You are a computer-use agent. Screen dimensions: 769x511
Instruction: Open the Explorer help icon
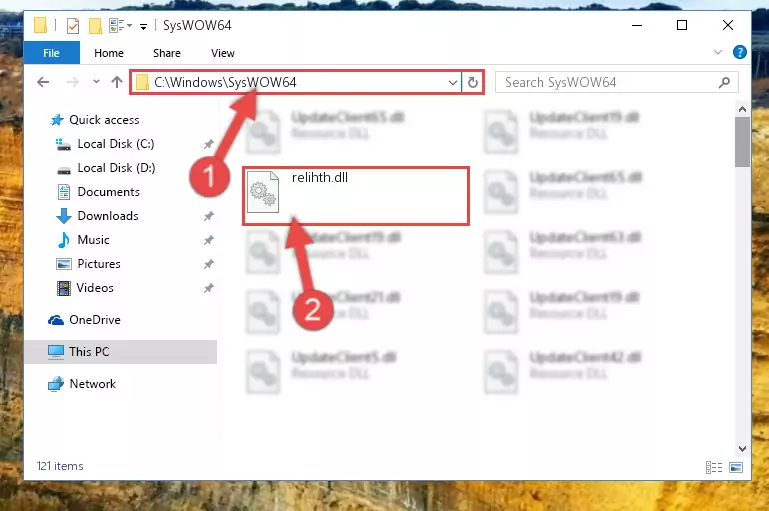pos(740,52)
